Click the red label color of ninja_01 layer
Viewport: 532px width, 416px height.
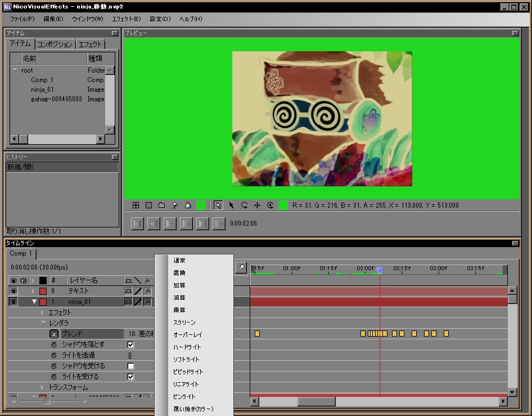click(43, 302)
